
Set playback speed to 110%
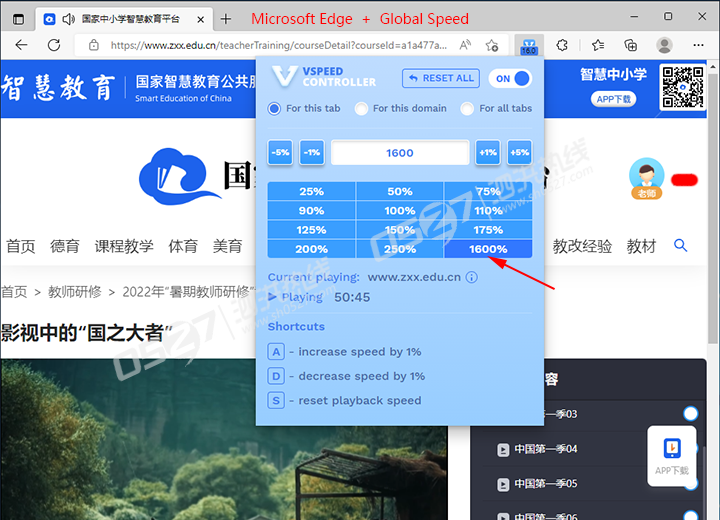coord(488,211)
